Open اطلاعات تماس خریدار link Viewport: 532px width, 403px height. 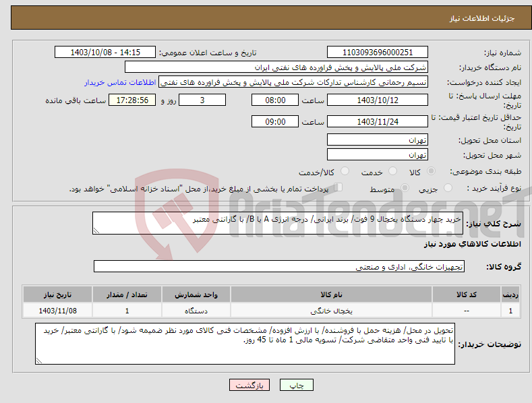tap(120, 82)
